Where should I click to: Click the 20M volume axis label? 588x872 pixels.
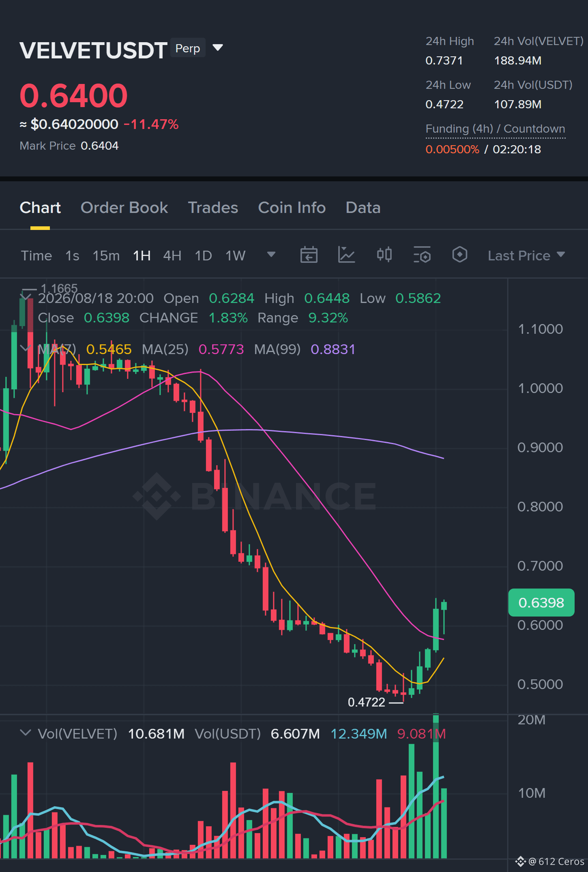point(532,720)
